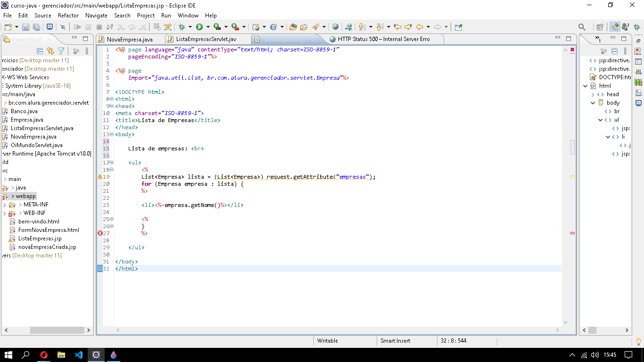644x362 pixels.
Task: Collapse the body node in Outline
Action: (593, 103)
